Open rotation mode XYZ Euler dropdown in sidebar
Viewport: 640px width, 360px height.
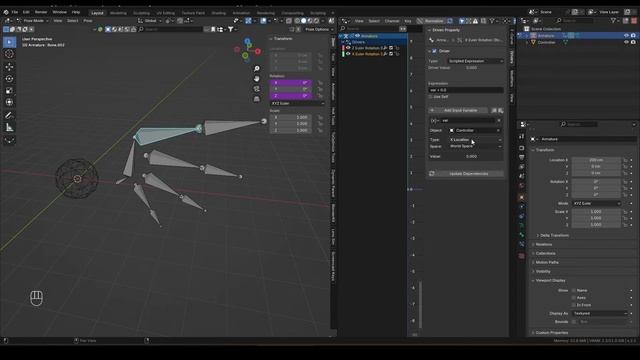point(297,104)
